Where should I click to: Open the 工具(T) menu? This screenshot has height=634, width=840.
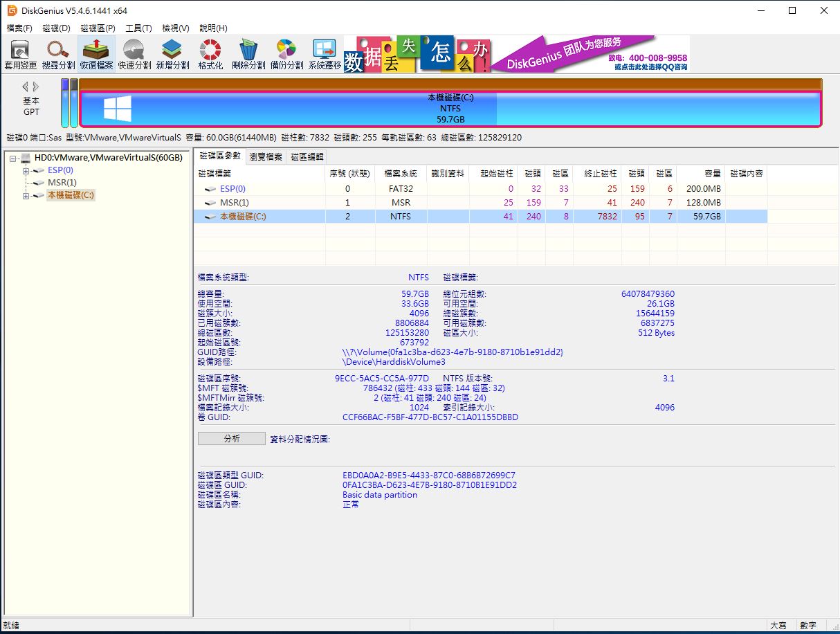pyautogui.click(x=138, y=28)
